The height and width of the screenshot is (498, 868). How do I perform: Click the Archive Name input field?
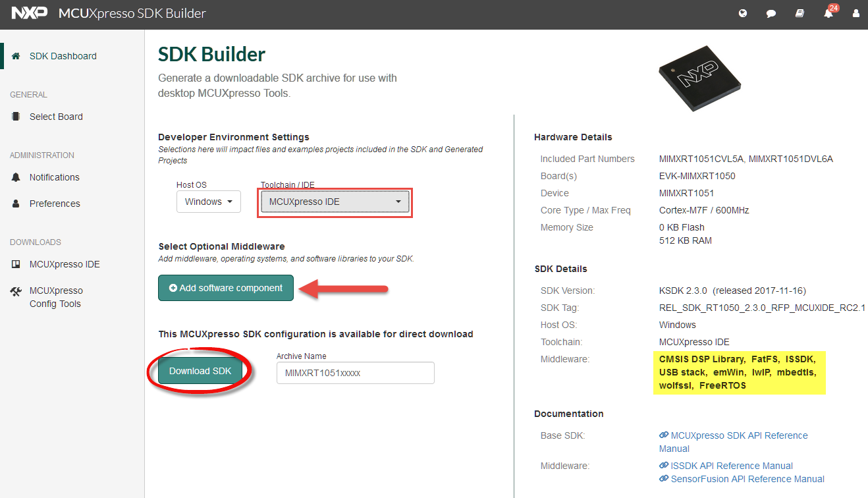click(355, 373)
